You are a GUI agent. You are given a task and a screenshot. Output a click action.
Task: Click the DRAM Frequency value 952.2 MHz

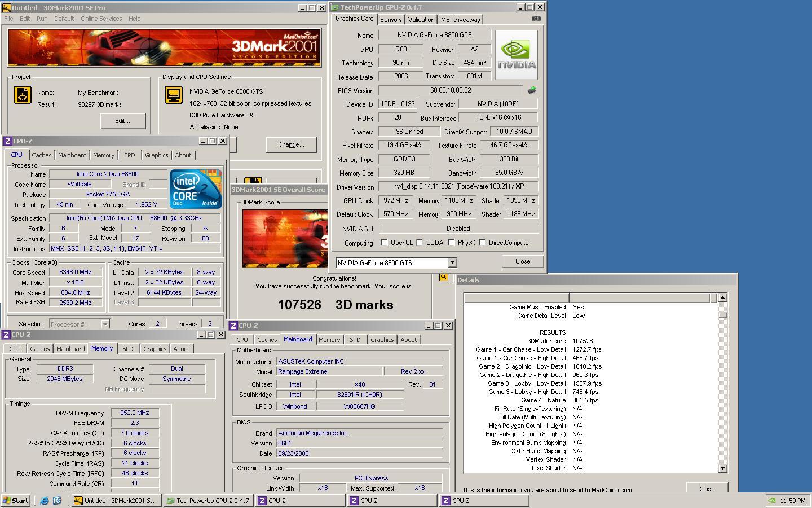(135, 413)
